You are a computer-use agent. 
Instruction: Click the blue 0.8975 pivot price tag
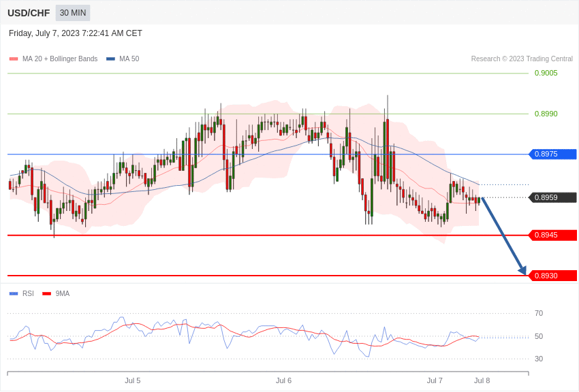click(553, 154)
